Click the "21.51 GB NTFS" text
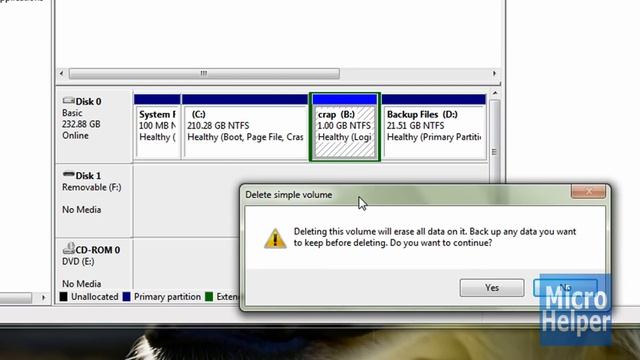This screenshot has height=360, width=640. point(416,126)
